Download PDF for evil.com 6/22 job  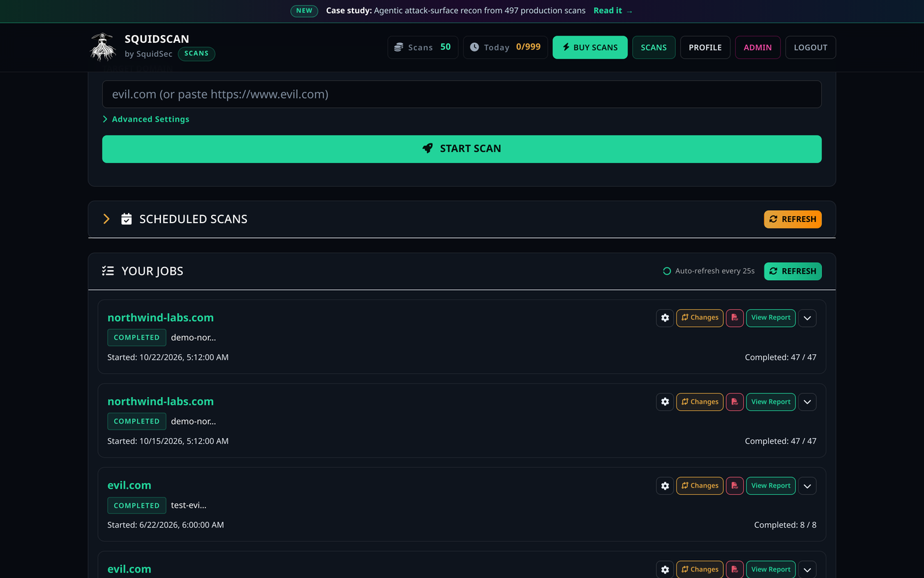735,486
